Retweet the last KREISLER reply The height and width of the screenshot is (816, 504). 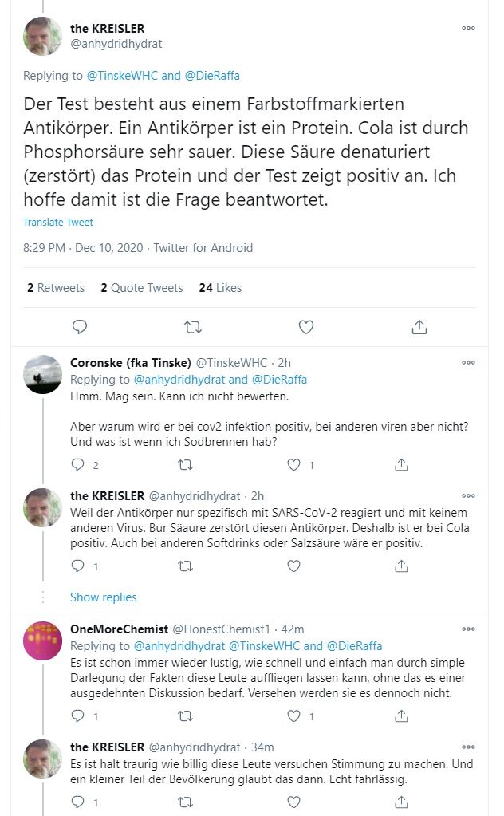(x=185, y=801)
